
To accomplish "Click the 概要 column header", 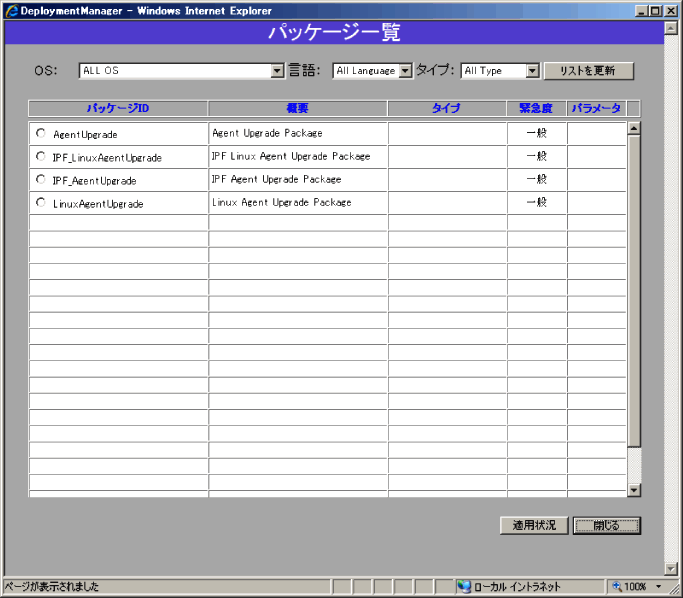I will pyautogui.click(x=297, y=108).
